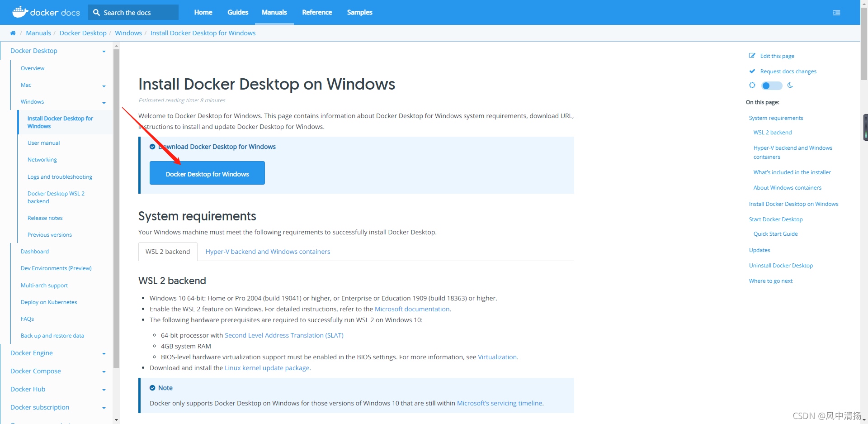Image resolution: width=868 pixels, height=424 pixels.
Task: Open Overview in the sidebar
Action: tap(33, 68)
